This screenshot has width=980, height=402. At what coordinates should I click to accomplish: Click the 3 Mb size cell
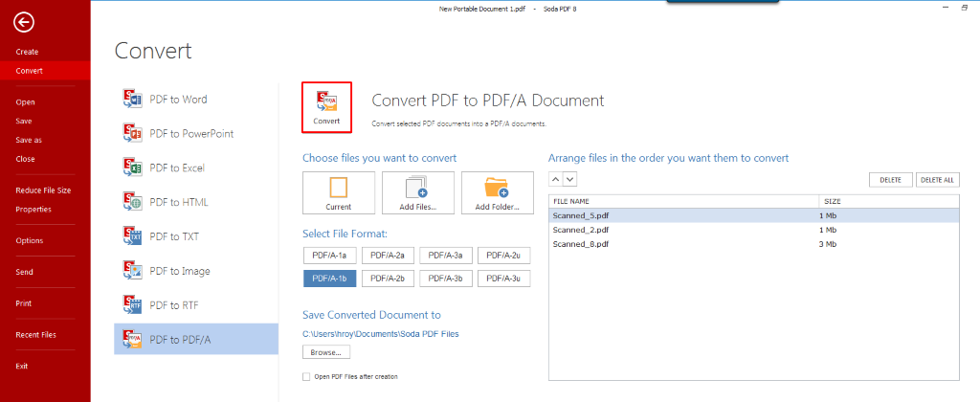828,244
